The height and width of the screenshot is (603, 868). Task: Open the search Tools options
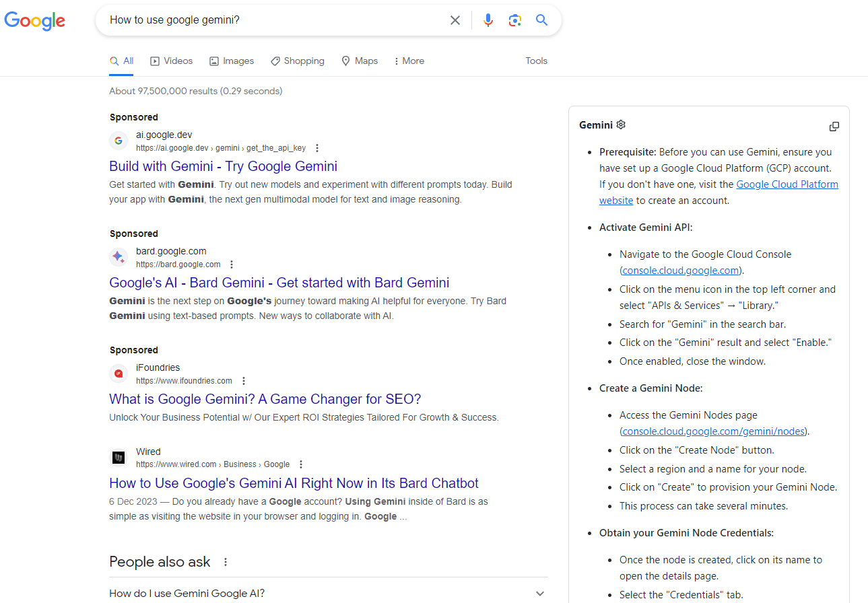point(537,61)
